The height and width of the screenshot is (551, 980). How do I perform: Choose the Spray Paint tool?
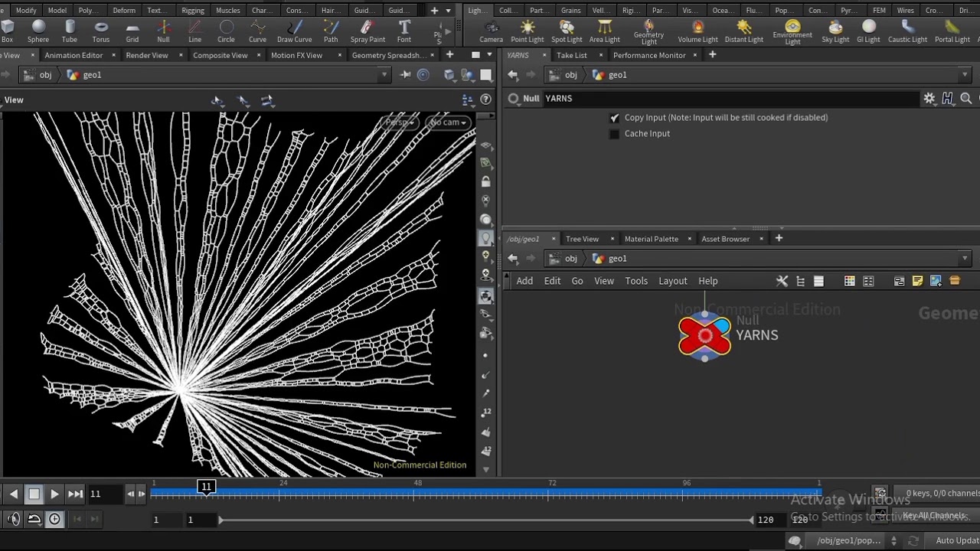pos(367,31)
